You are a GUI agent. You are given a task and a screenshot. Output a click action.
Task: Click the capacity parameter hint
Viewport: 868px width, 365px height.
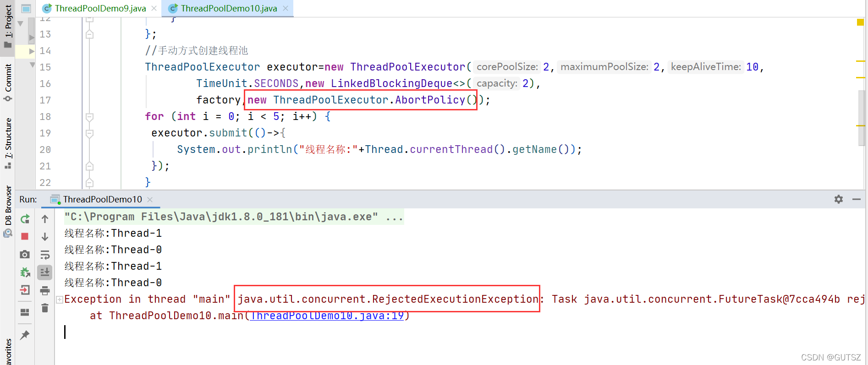[497, 83]
